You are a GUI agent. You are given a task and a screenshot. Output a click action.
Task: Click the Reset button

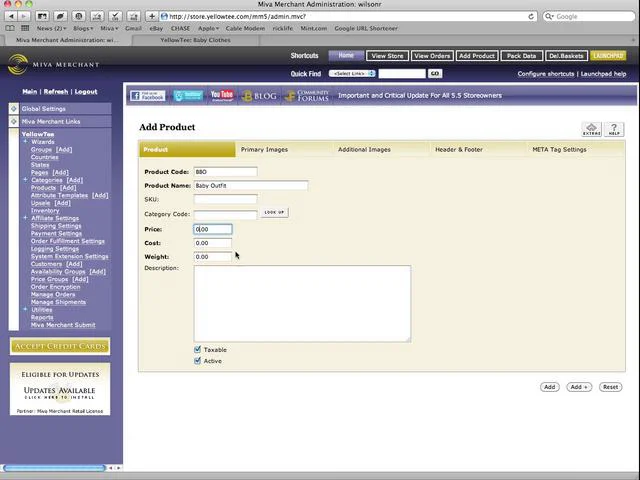pyautogui.click(x=610, y=387)
